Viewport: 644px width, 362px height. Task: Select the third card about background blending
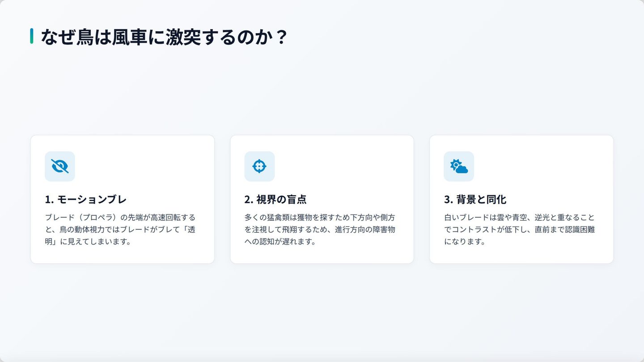coord(521,199)
